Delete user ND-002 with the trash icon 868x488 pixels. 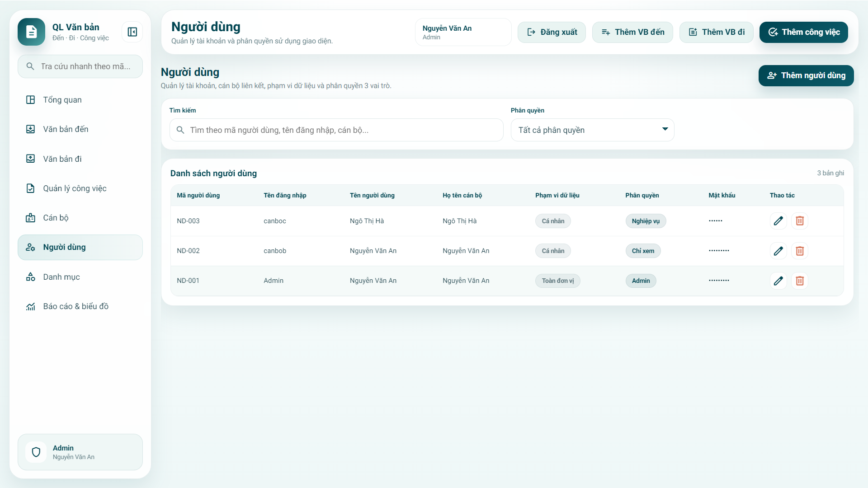[x=799, y=251]
